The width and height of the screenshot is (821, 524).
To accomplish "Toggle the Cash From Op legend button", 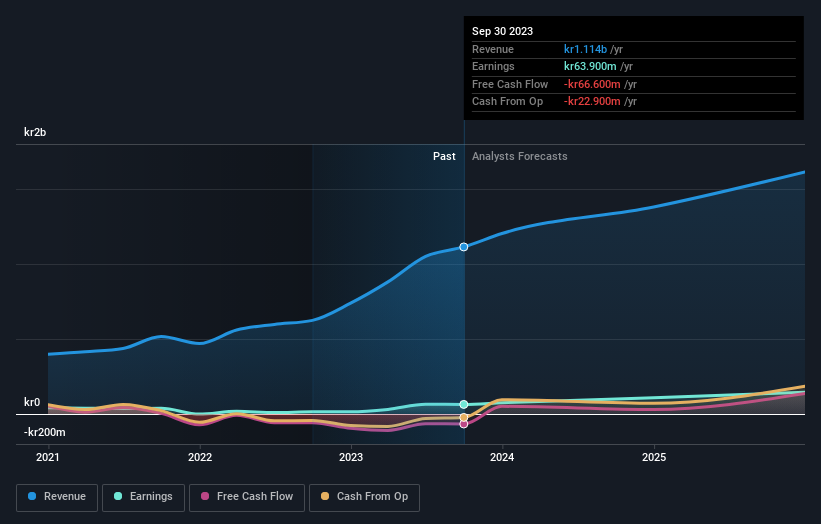I will (364, 497).
